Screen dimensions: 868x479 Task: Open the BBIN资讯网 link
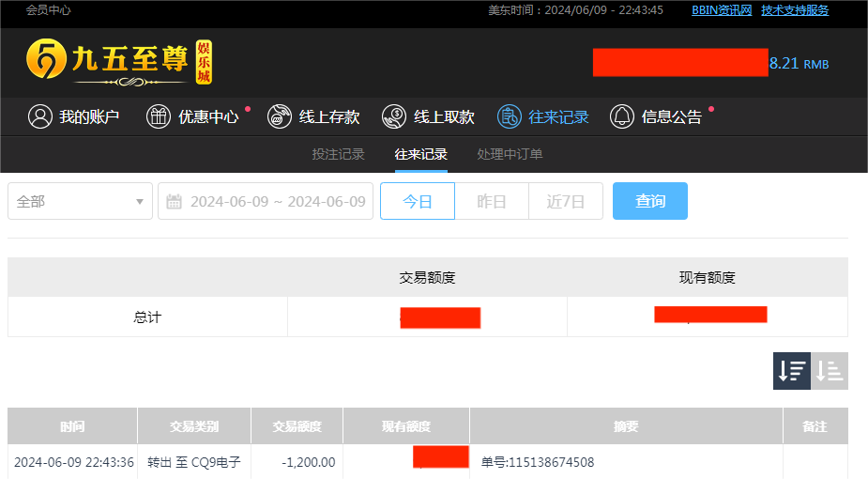click(722, 10)
